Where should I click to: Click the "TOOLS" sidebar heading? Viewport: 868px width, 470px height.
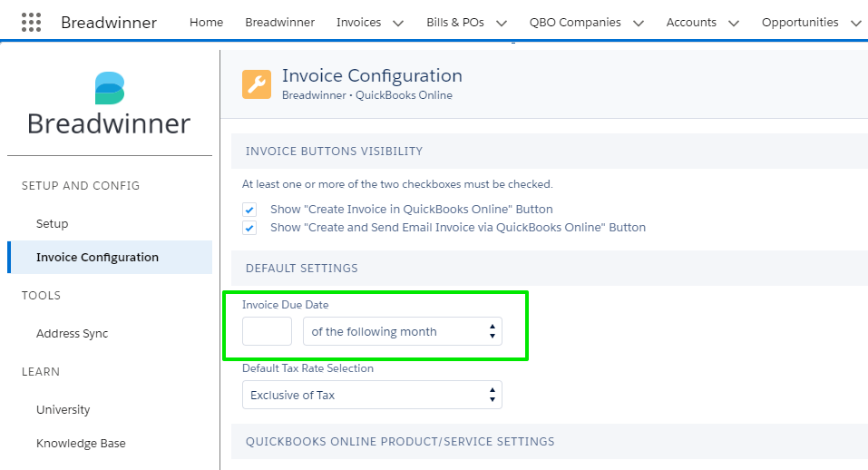(41, 295)
